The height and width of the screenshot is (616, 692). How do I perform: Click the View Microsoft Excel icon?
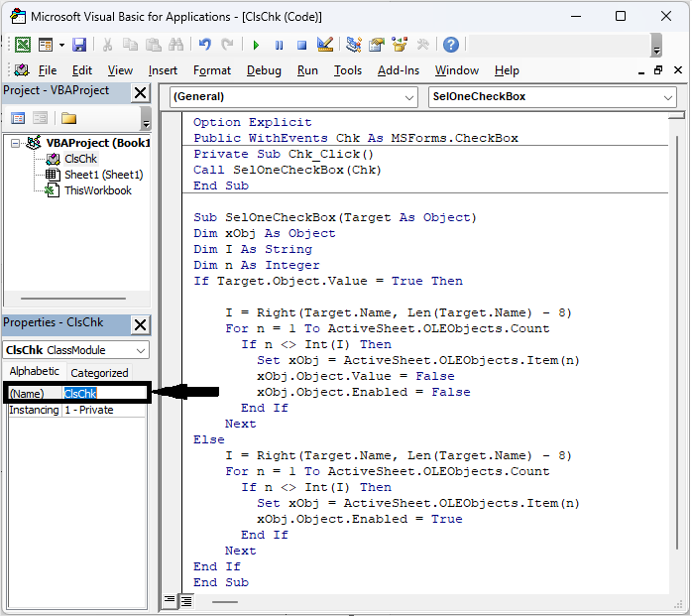tap(22, 45)
